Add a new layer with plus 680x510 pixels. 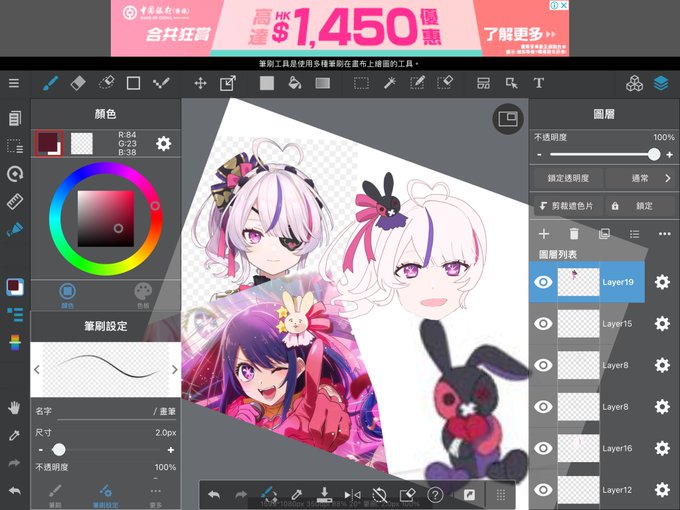(543, 234)
